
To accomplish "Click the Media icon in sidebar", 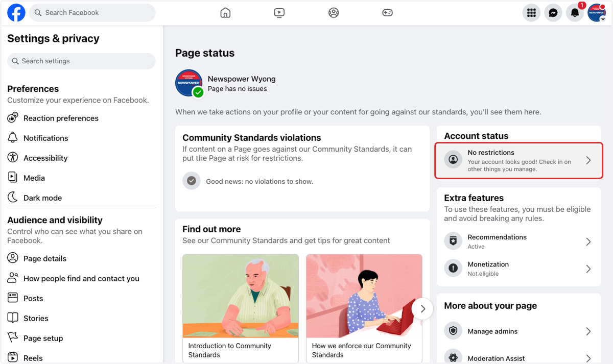I will [x=13, y=178].
